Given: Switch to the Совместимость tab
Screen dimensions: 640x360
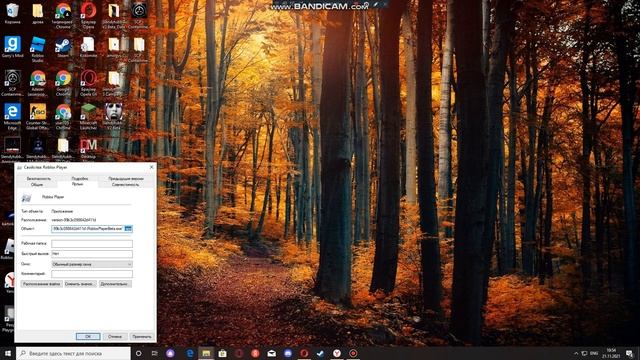Looking at the screenshot, I should (126, 184).
